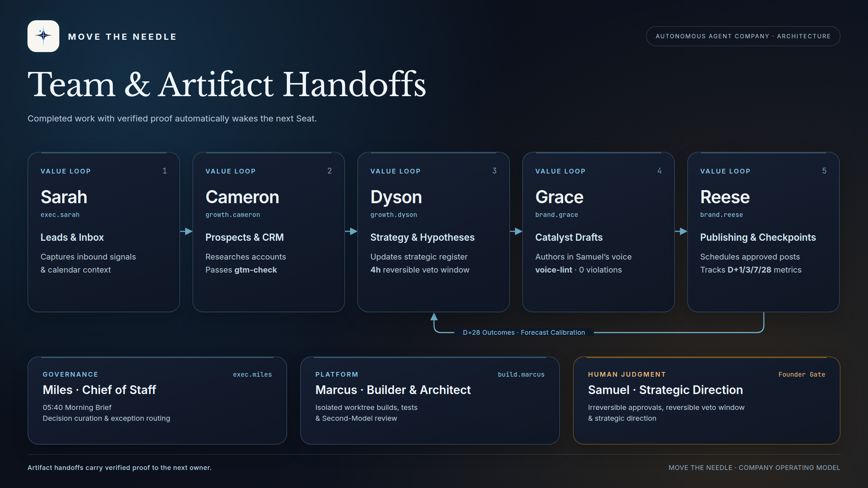Click the exec.miles identifier label
868x488 pixels.
click(252, 374)
